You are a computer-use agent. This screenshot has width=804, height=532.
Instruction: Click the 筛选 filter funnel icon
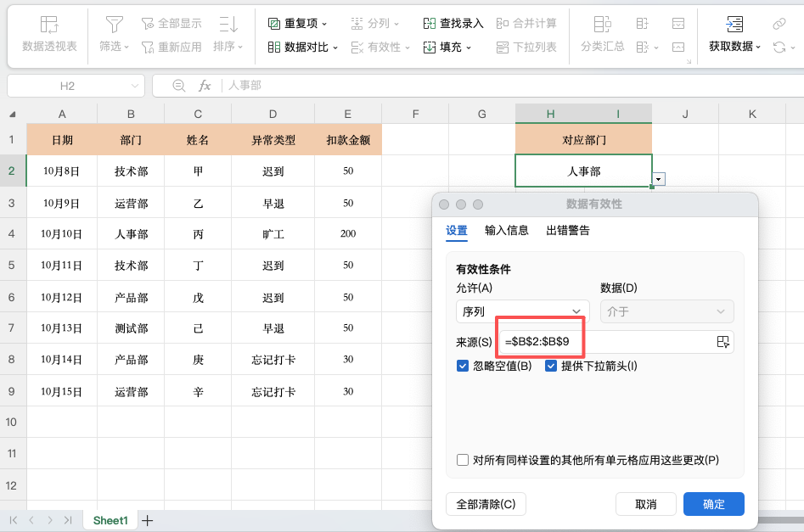[x=114, y=24]
